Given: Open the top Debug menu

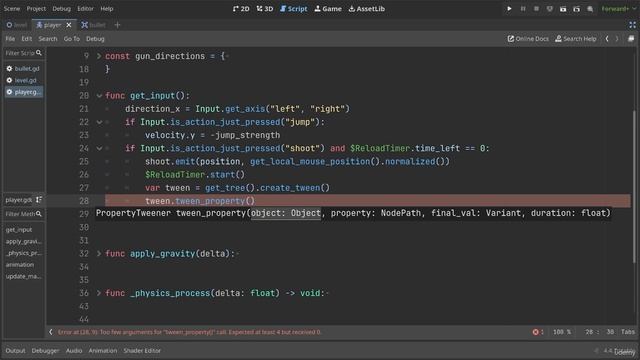Looking at the screenshot, I should pyautogui.click(x=62, y=9).
